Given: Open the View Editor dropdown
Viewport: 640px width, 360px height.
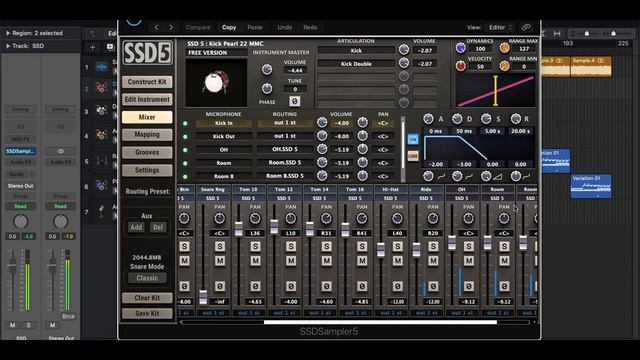Looking at the screenshot, I should click(x=500, y=27).
